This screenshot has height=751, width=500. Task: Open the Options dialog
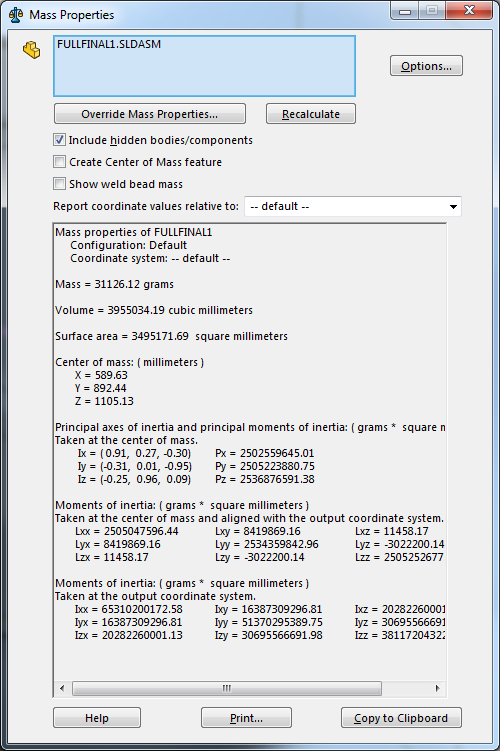426,66
